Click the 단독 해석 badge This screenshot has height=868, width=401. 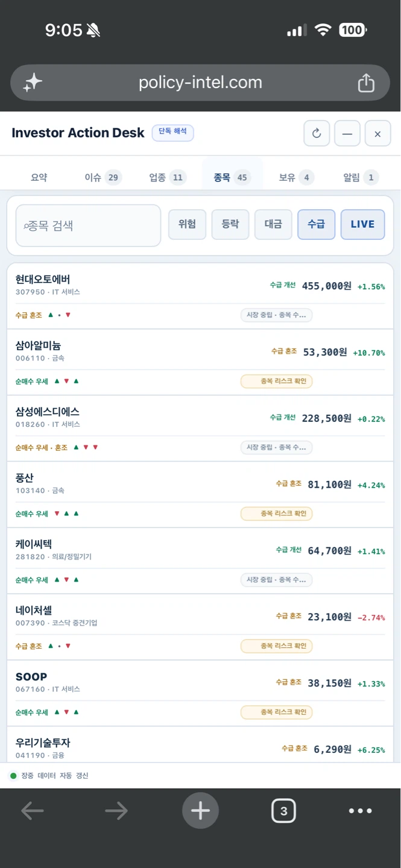click(x=172, y=132)
